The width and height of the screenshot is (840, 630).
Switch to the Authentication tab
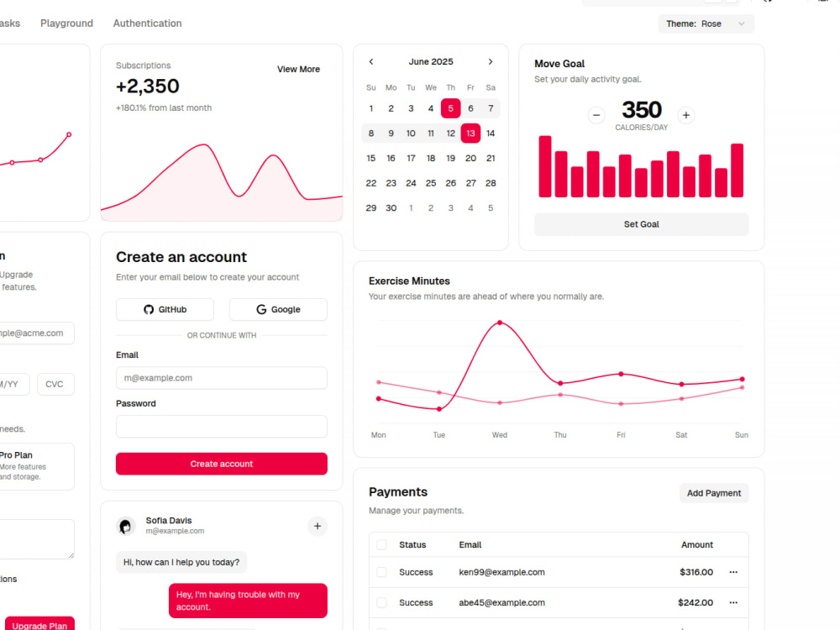[147, 23]
